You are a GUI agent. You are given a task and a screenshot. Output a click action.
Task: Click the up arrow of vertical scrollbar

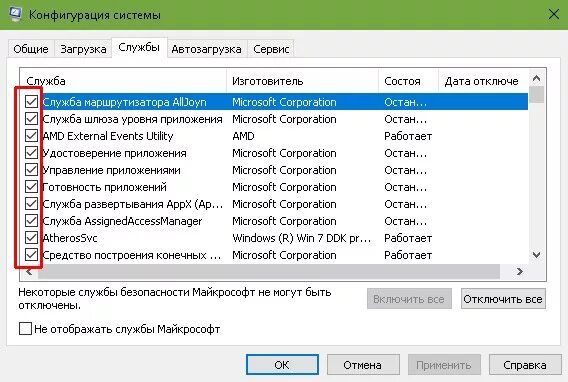tap(536, 78)
